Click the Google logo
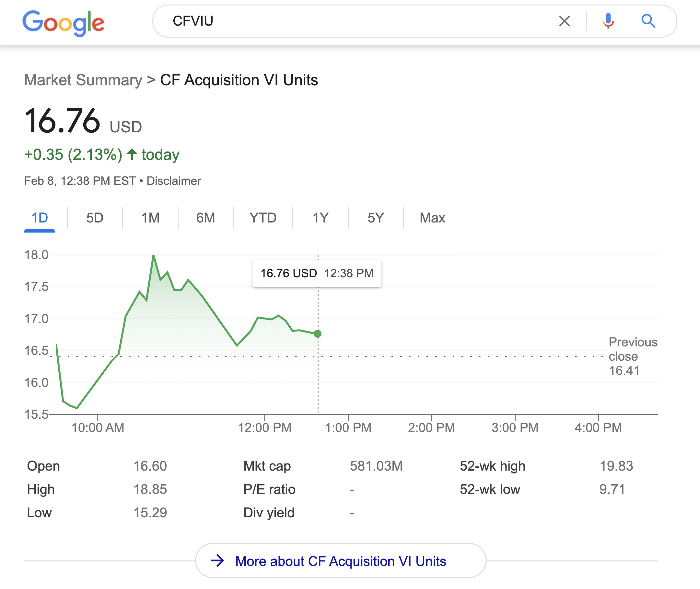700x589 pixels. point(64,22)
